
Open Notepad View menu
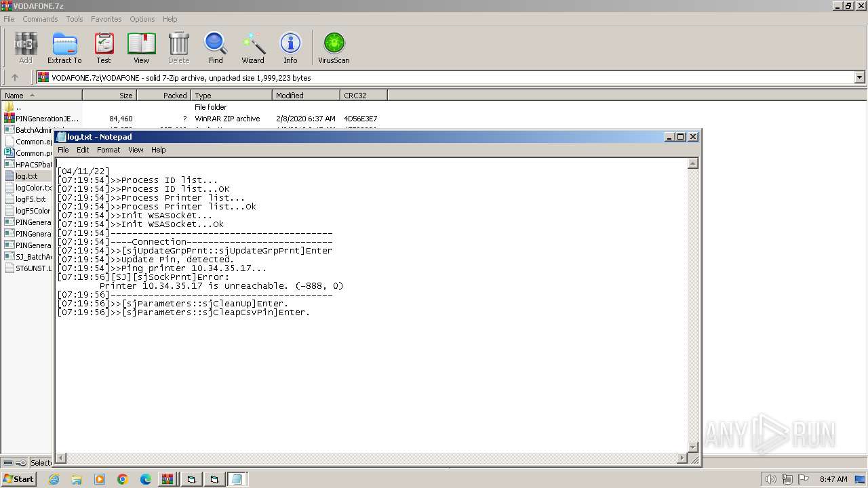[136, 150]
